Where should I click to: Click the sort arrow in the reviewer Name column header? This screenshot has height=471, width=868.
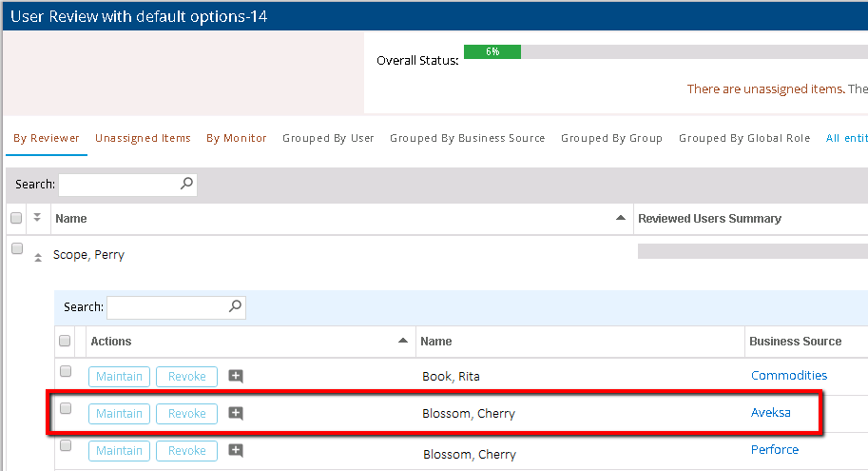coord(621,218)
